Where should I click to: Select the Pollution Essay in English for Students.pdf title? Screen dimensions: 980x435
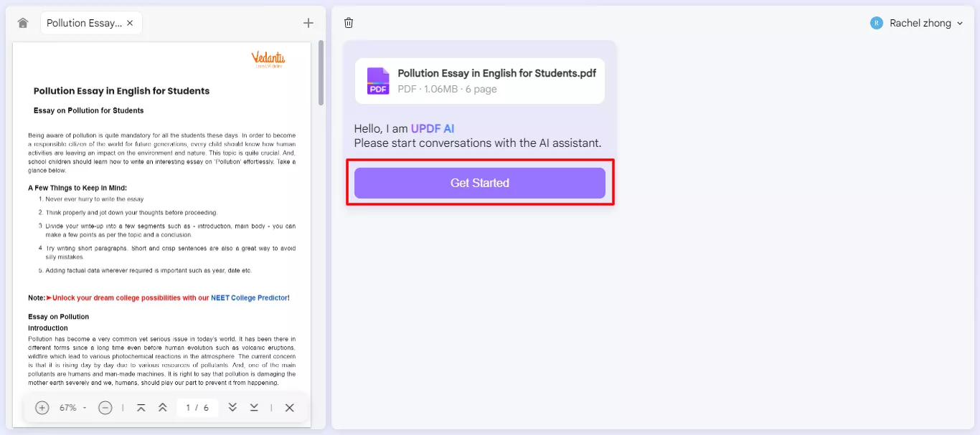[x=496, y=73]
